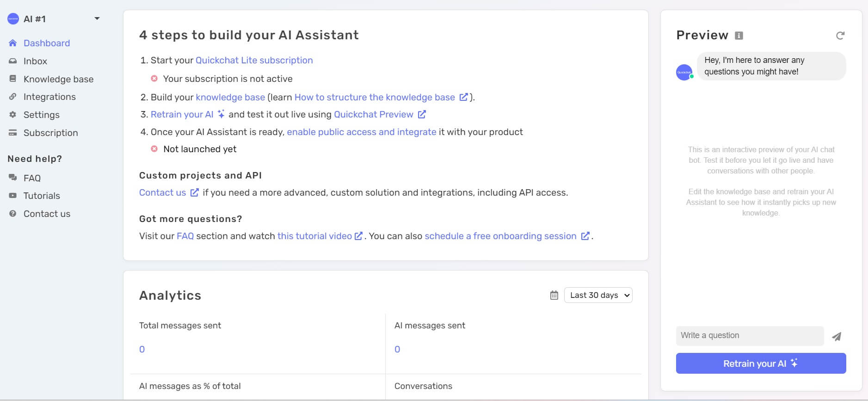
Task: Click Contact us link under Custom projects
Action: (162, 192)
